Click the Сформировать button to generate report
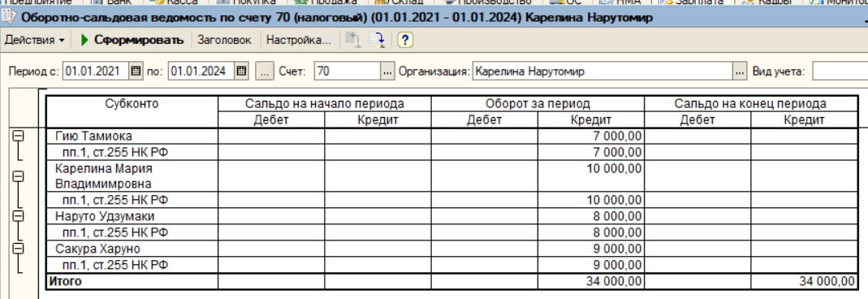 point(132,40)
